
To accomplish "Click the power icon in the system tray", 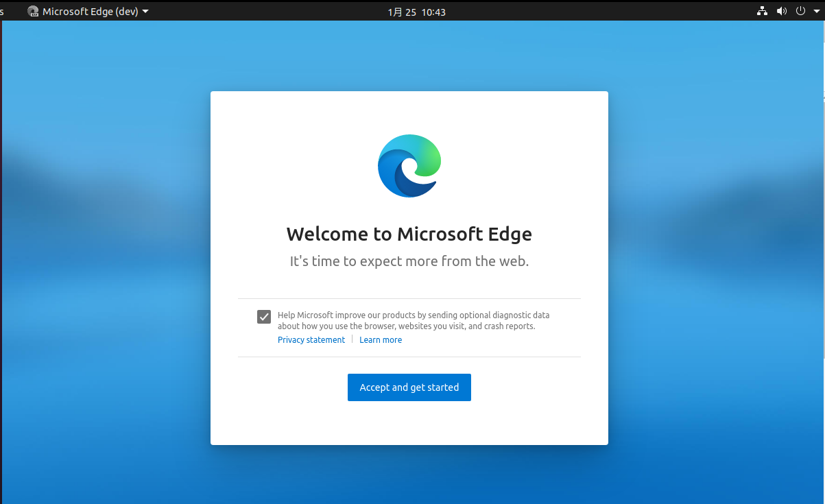I will coord(800,11).
